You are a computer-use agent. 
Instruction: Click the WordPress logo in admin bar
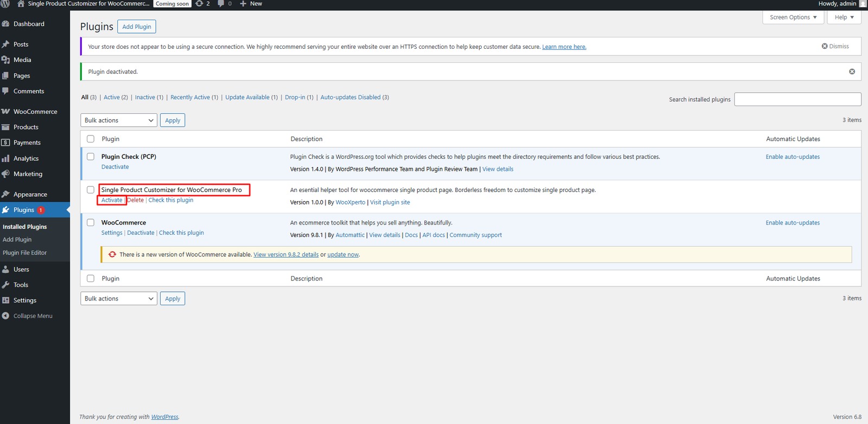pyautogui.click(x=5, y=4)
